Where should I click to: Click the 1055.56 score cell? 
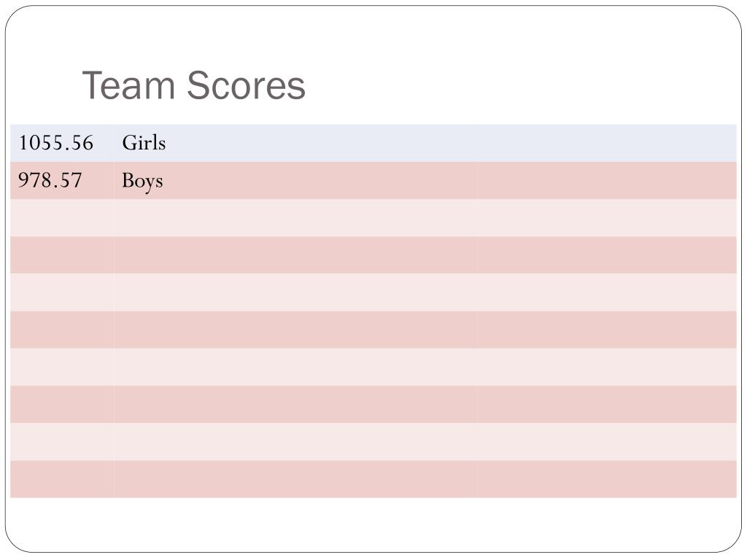(62, 143)
